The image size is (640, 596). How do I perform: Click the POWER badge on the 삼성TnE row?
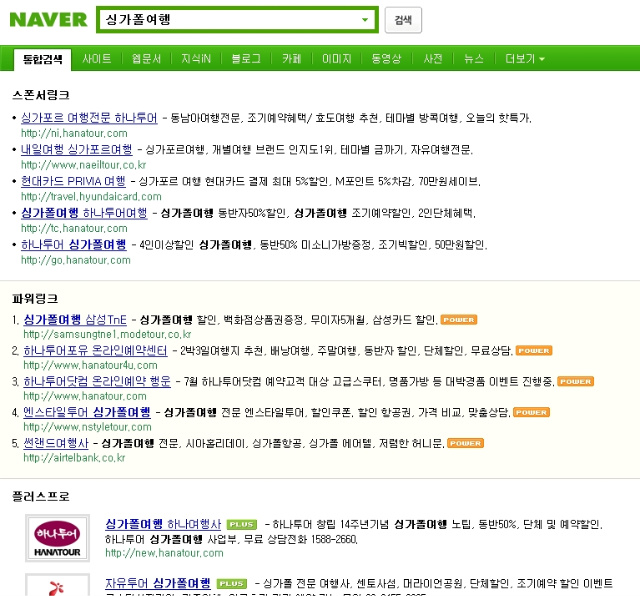[459, 320]
